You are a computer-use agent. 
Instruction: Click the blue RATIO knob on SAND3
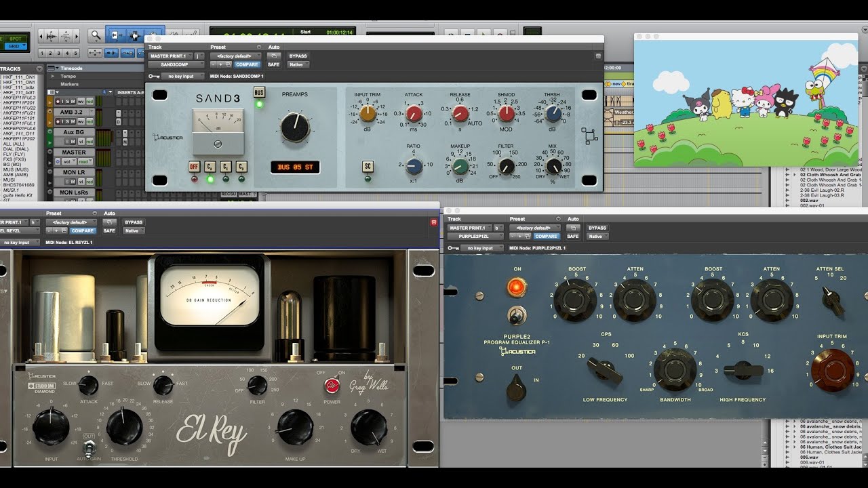414,165
